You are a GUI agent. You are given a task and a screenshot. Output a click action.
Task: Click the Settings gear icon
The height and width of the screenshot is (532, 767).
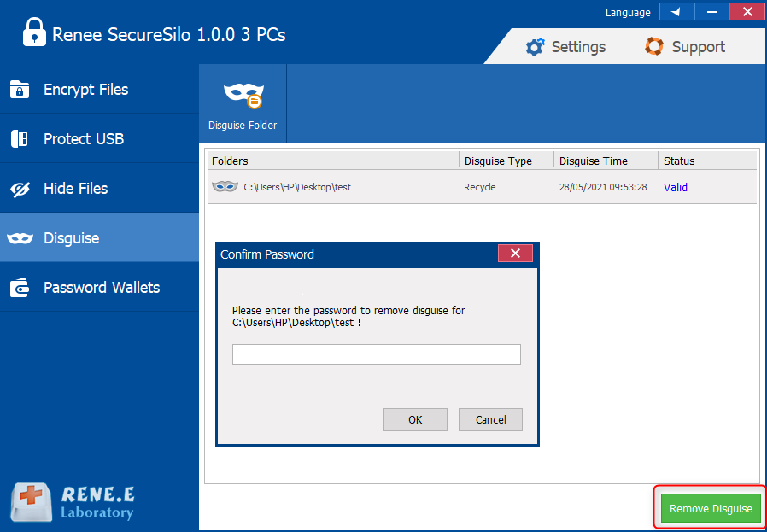pos(535,47)
